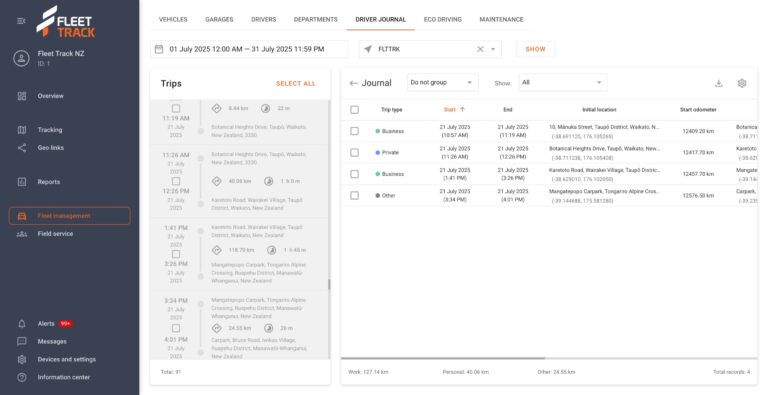Check the Business 10:57 AM journal row

click(x=354, y=131)
